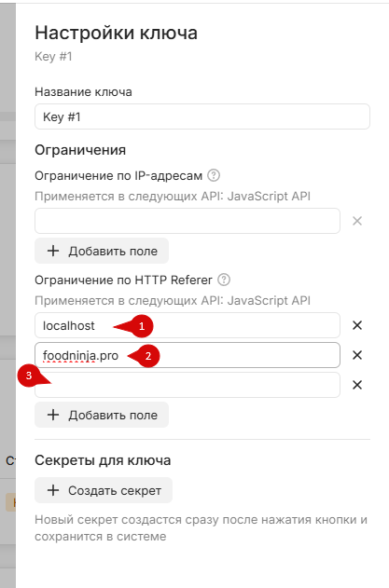Delete the foodninja.pro referer entry
The height and width of the screenshot is (588, 389).
pyautogui.click(x=357, y=355)
